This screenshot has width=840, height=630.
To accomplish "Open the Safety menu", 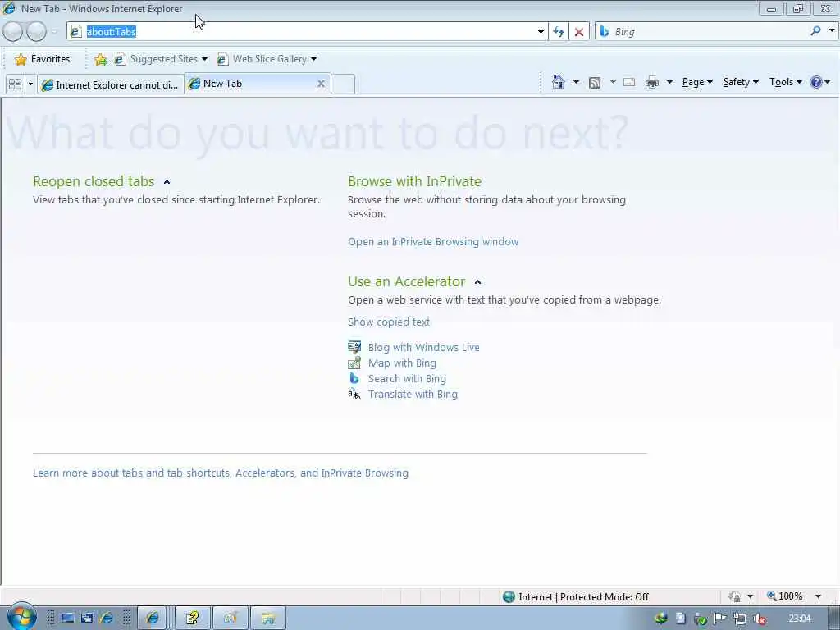I will pyautogui.click(x=741, y=82).
